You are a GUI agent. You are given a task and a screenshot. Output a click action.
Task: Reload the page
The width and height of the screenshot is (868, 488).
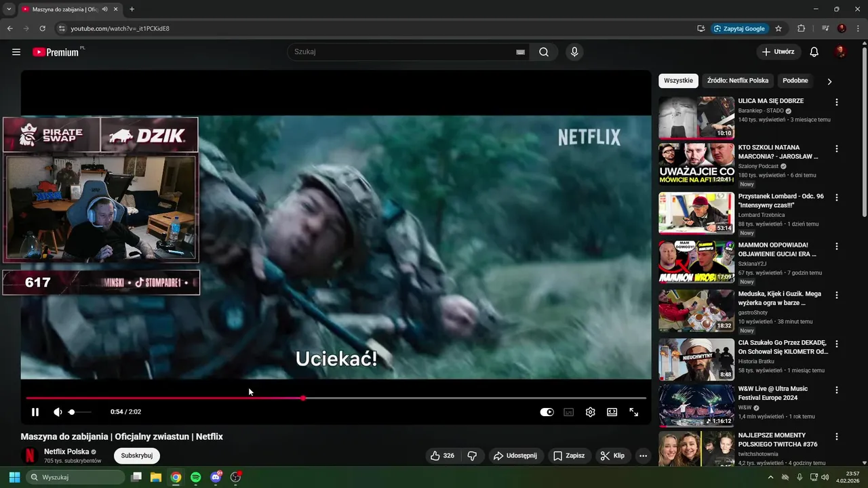tap(42, 28)
